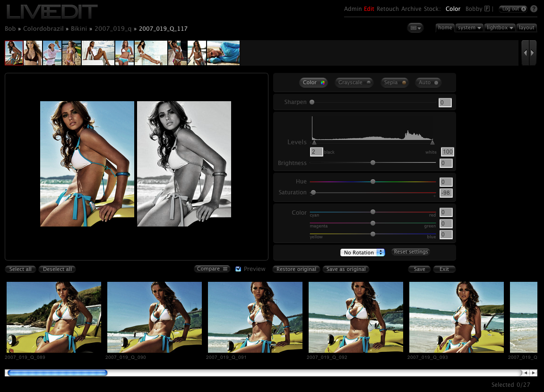The height and width of the screenshot is (392, 544).
Task: Click the Hue slider handle
Action: [x=372, y=182]
